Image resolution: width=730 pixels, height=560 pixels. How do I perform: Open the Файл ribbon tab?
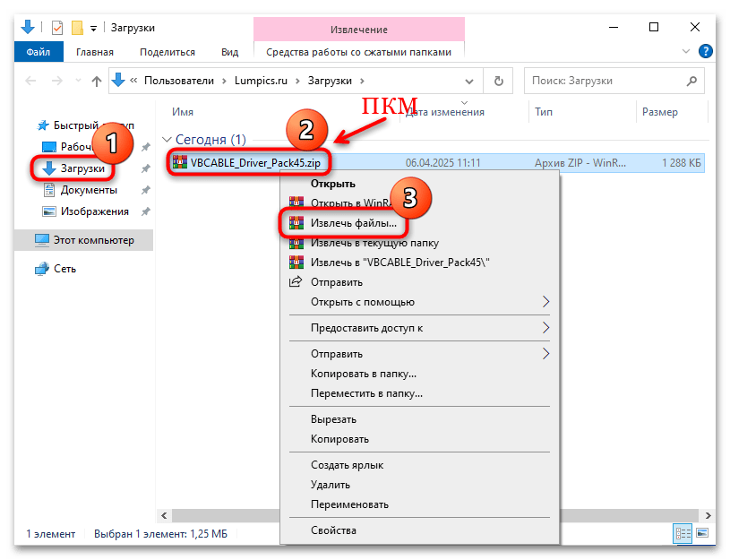point(39,52)
